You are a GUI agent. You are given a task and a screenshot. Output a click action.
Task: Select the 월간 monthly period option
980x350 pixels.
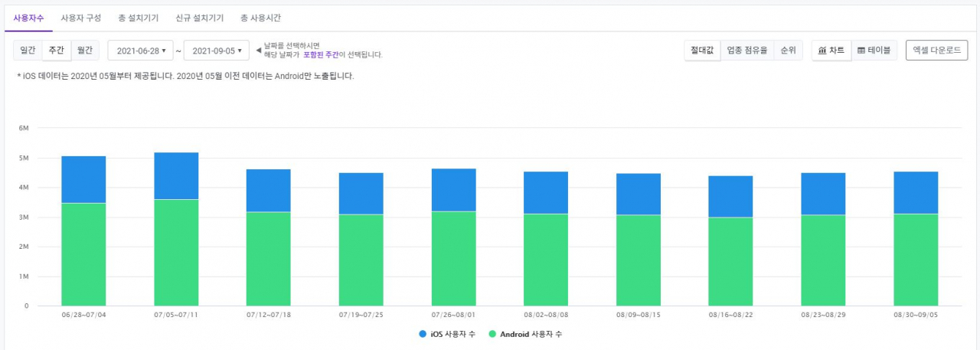pos(84,51)
